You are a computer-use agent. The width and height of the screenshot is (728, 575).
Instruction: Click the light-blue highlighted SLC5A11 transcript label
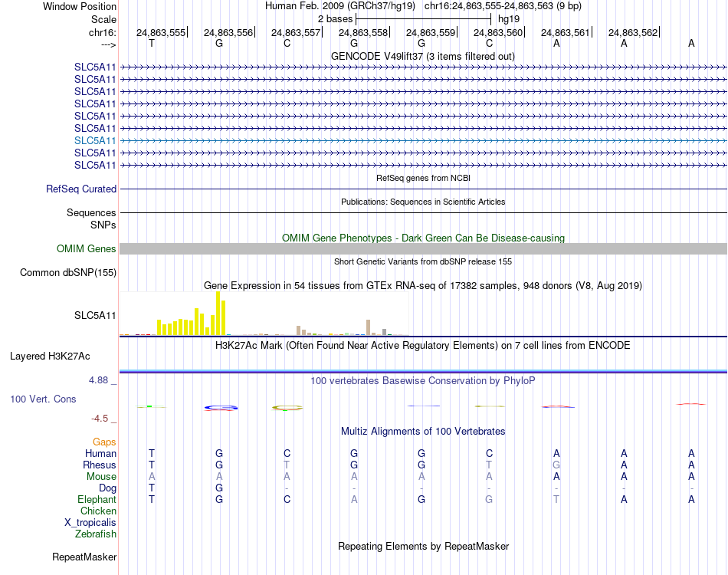pos(95,141)
